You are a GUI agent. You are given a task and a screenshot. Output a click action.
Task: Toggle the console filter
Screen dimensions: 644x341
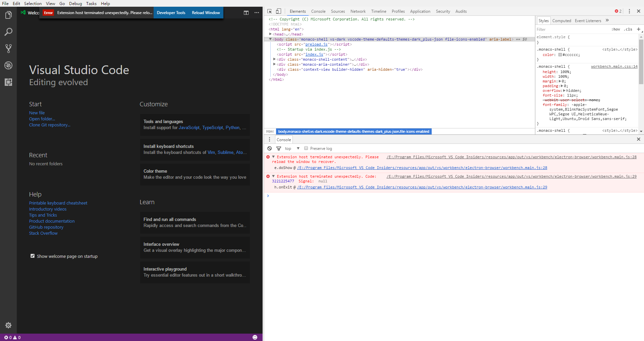pos(279,148)
